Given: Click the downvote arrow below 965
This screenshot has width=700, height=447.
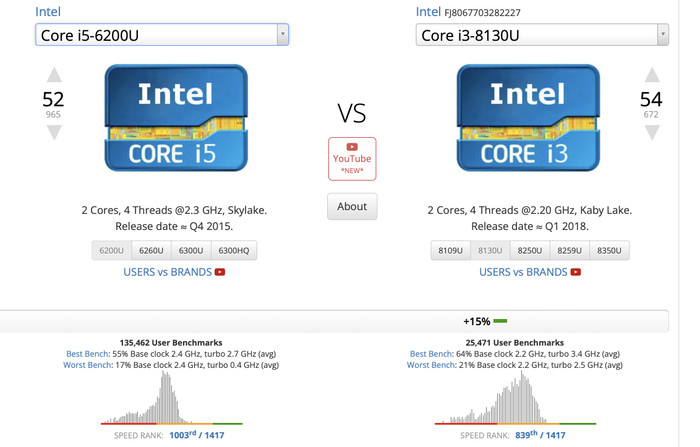Looking at the screenshot, I should 54,132.
